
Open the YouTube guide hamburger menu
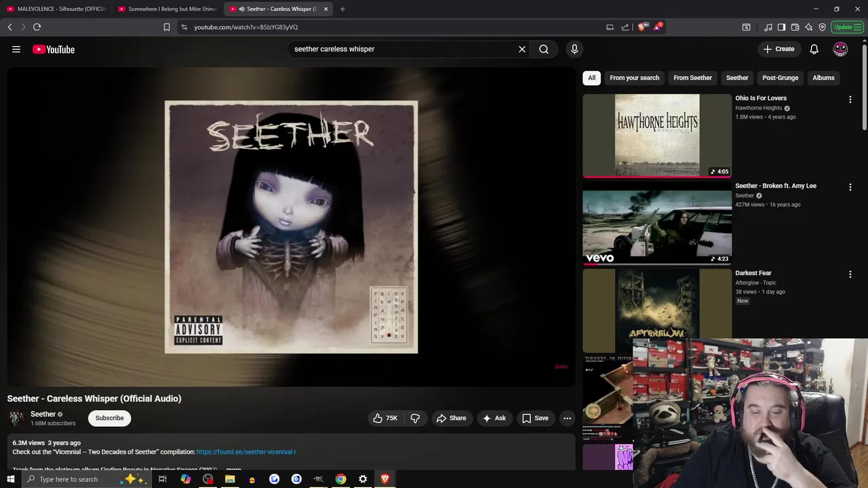tap(16, 49)
